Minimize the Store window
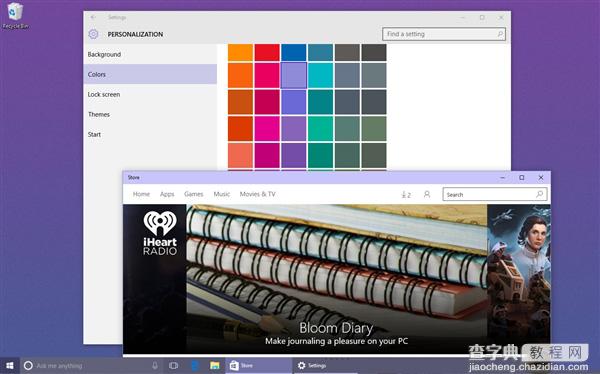 [503, 178]
